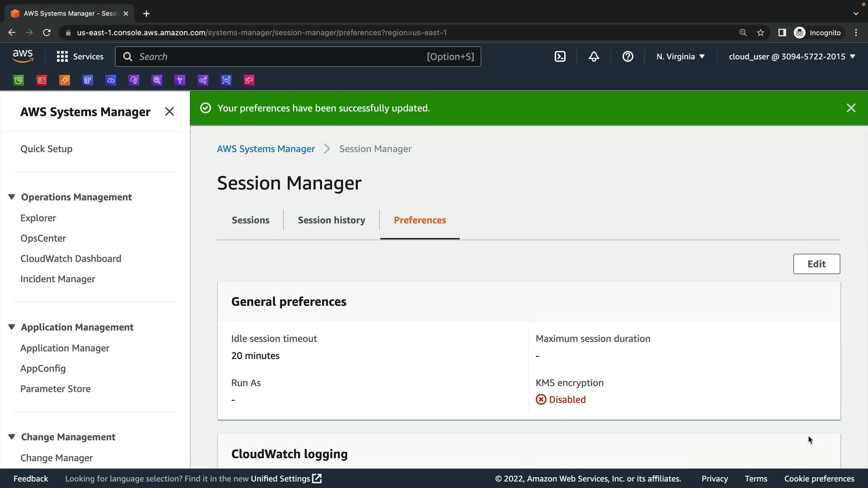Close the AWS Systems Manager sidebar
Screen dimensions: 868x488
(x=170, y=112)
